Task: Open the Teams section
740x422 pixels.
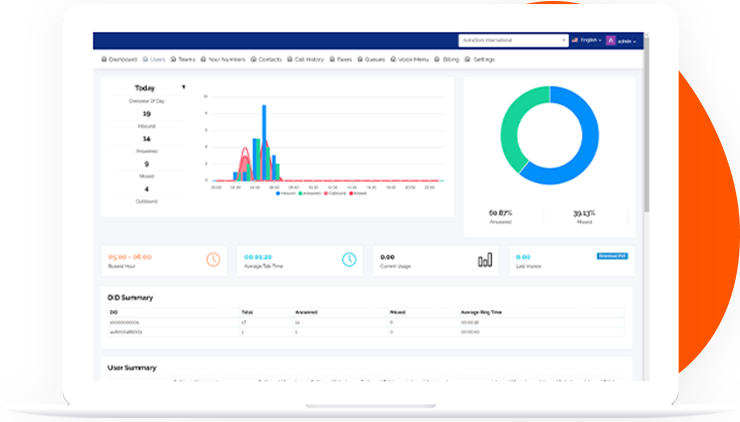Action: coord(183,59)
